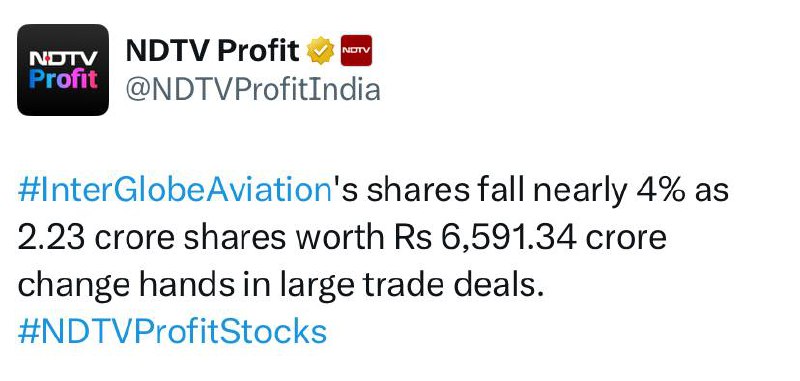
Task: Open the #InterGlobeAviation hashtag
Action: (174, 191)
